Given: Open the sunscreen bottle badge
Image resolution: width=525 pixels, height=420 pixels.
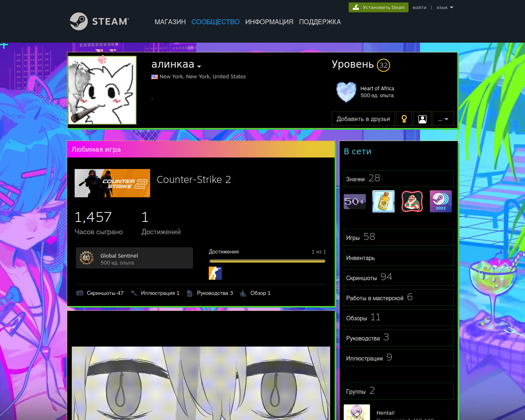Looking at the screenshot, I should point(383,201).
